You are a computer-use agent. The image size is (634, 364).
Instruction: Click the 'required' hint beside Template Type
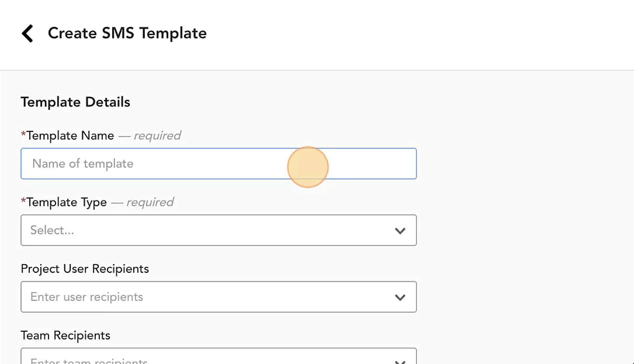tap(150, 202)
